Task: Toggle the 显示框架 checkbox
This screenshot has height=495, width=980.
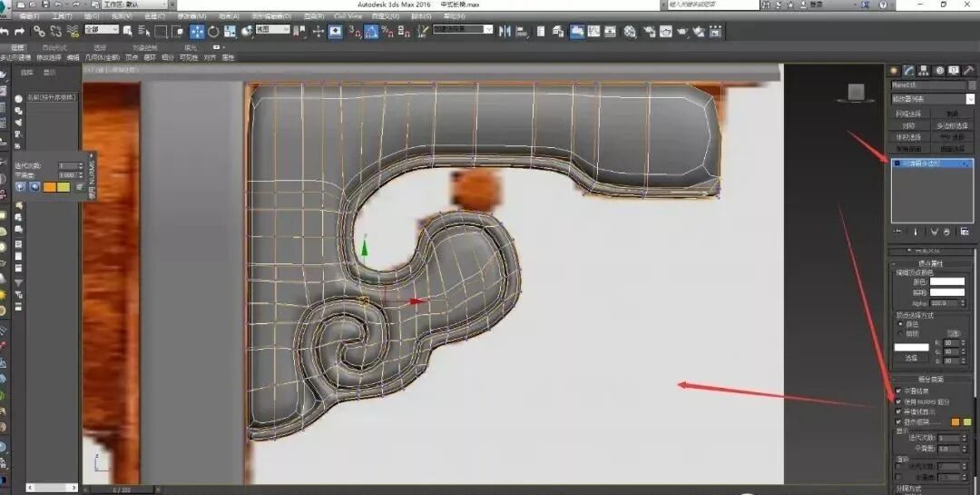Action: (898, 422)
